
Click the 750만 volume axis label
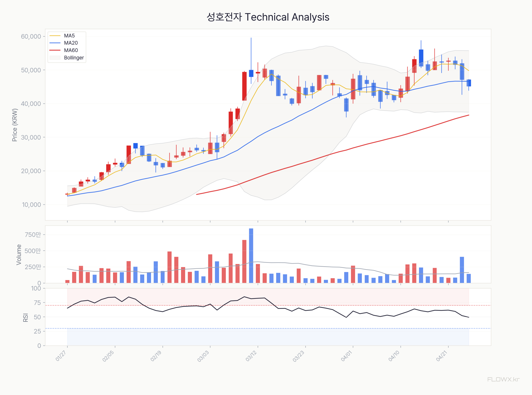33,235
